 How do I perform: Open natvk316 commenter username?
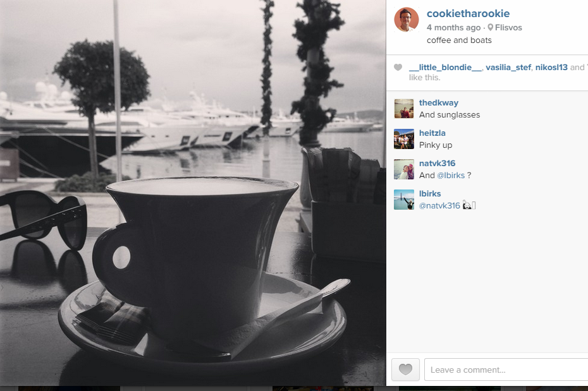click(x=437, y=164)
